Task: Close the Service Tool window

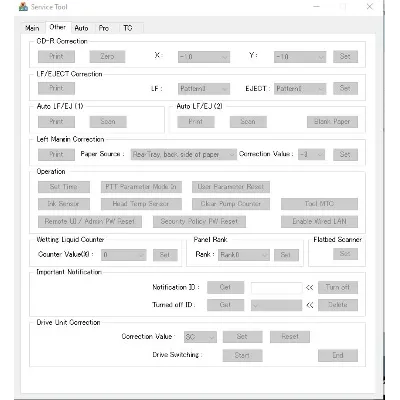Action: click(370, 7)
